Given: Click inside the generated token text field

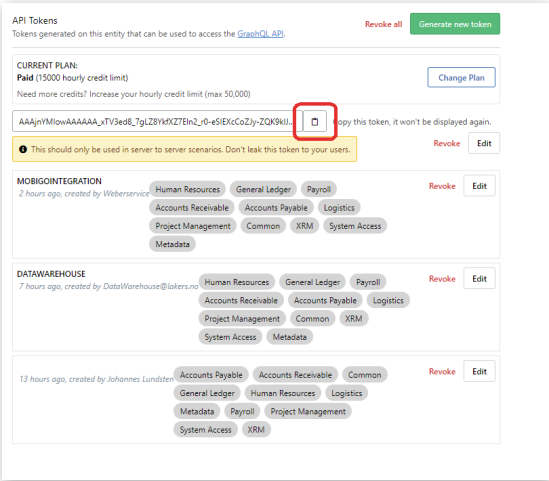Looking at the screenshot, I should tap(157, 121).
